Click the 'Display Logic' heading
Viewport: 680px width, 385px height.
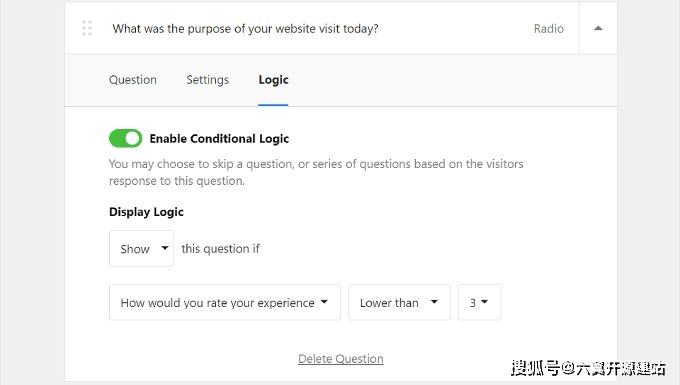pos(146,212)
